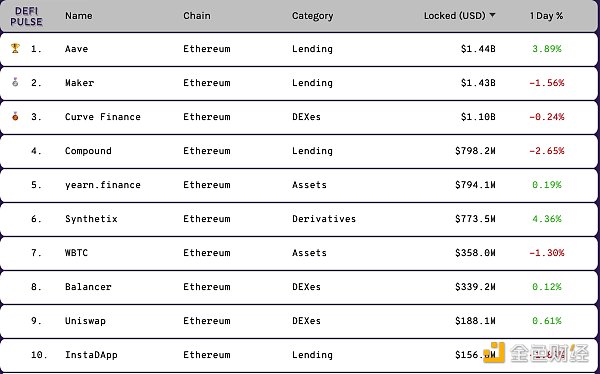
Task: Click the gold trophy icon beside Aave
Action: [x=15, y=48]
